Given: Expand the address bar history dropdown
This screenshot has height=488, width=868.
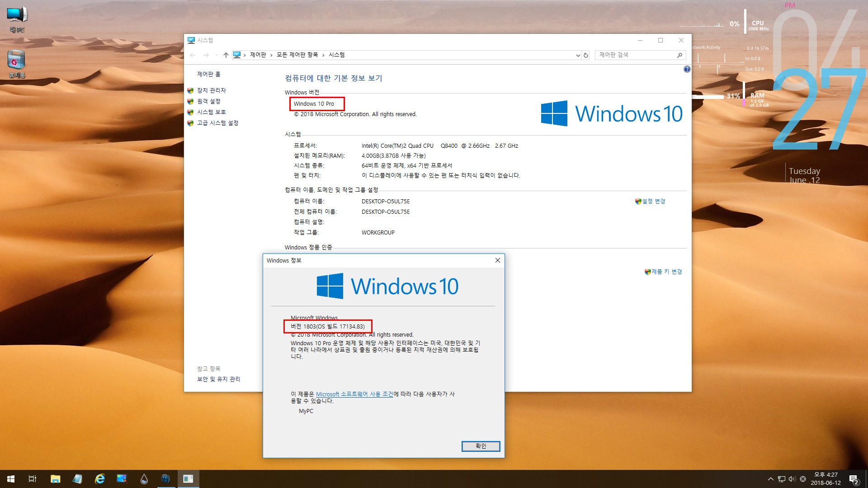Looking at the screenshot, I should click(x=578, y=55).
